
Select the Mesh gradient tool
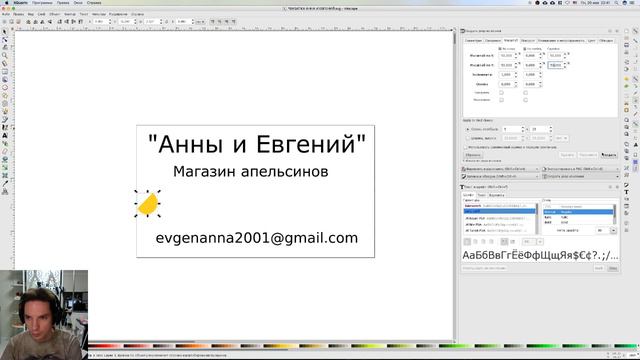pyautogui.click(x=4, y=175)
